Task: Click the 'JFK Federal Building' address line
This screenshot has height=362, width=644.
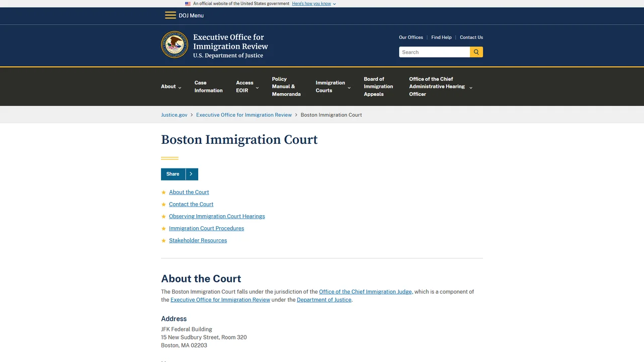Action: [187, 329]
